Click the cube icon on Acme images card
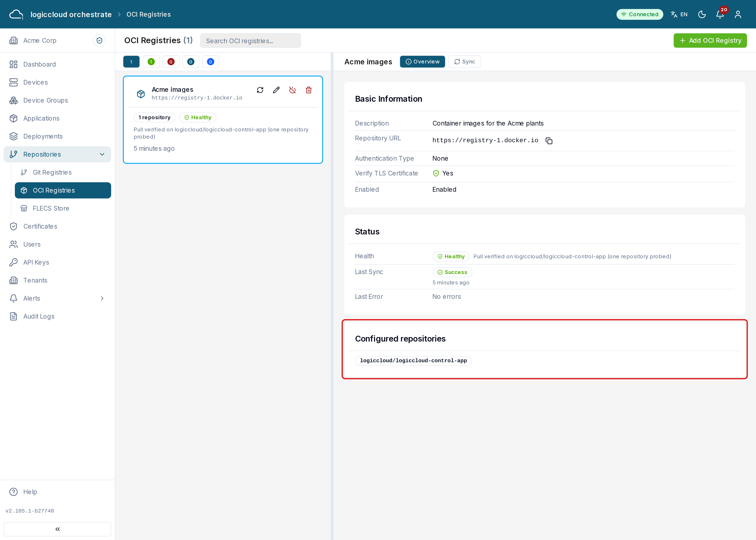Image resolution: width=756 pixels, height=540 pixels. (x=141, y=94)
